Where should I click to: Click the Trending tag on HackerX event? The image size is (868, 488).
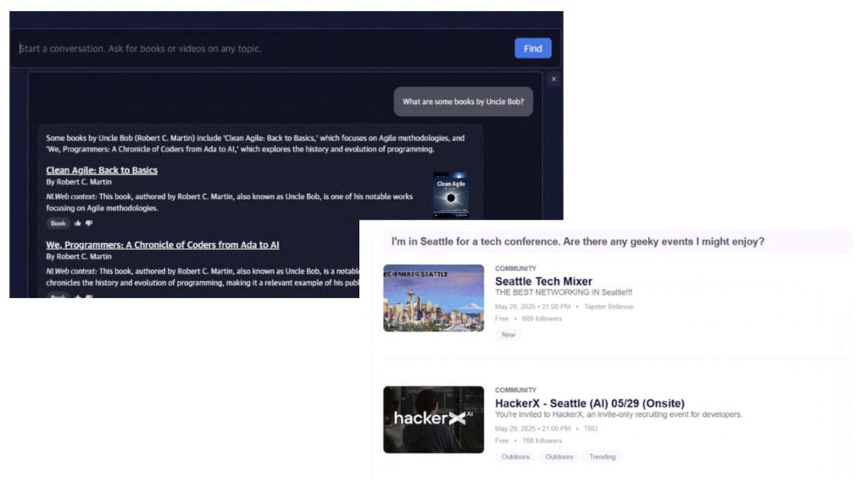(x=603, y=457)
